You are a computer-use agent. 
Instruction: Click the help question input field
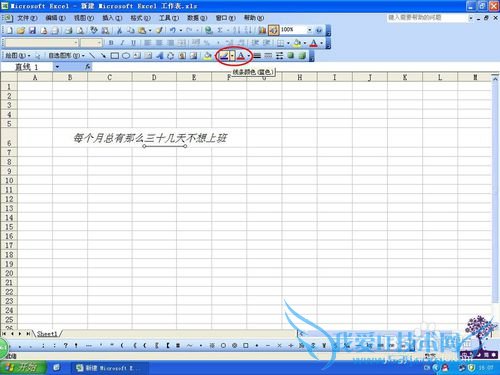[427, 17]
